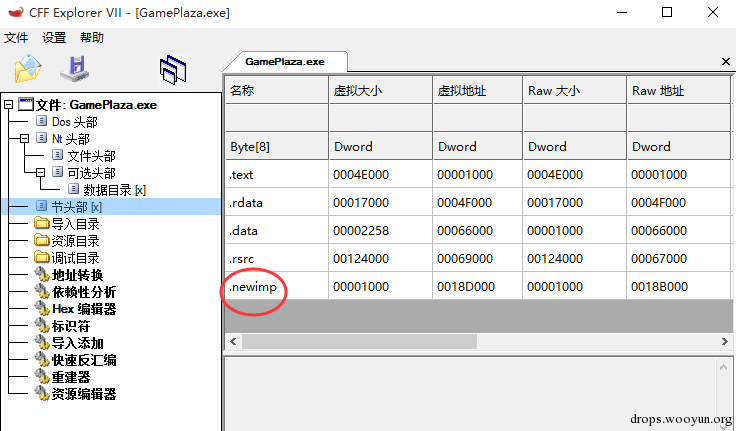Select the .data section name cell
This screenshot has width=736, height=431.
pos(276,231)
